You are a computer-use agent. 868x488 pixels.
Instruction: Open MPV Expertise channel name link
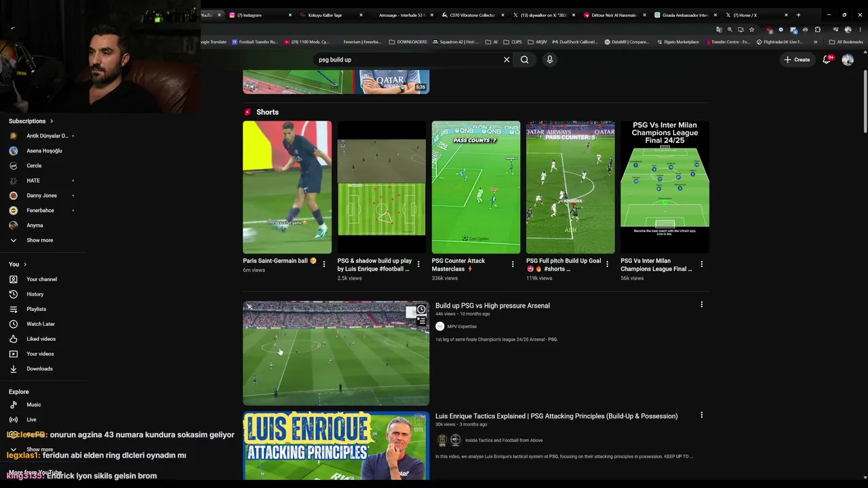462,327
